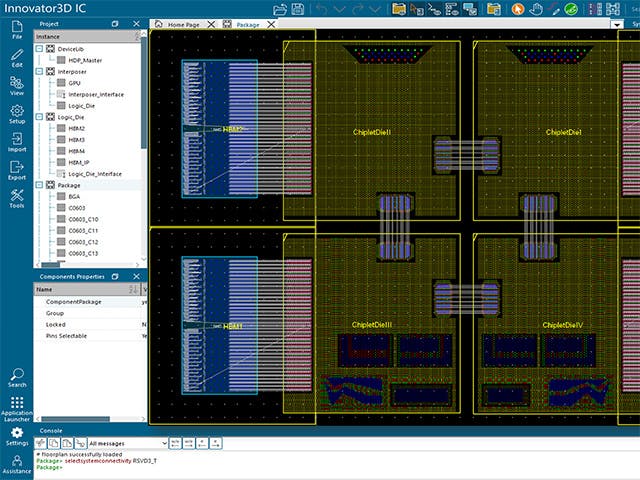Toggle the console panel toolbar icon
This screenshot has height=480, width=640.
tap(434, 9)
